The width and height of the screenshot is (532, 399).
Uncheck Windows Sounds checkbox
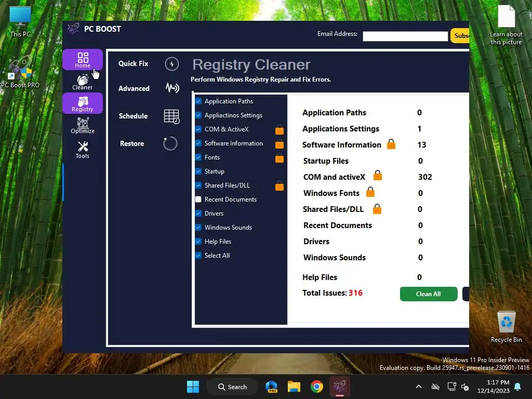(x=198, y=228)
